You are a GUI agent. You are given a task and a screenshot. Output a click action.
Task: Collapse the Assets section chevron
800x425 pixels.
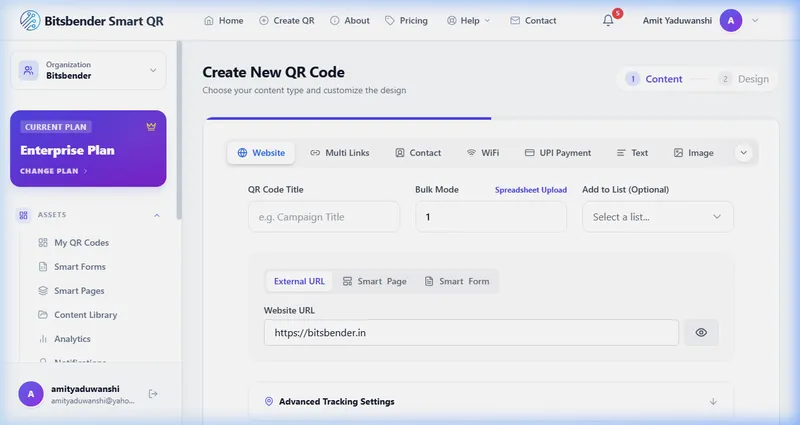[157, 215]
